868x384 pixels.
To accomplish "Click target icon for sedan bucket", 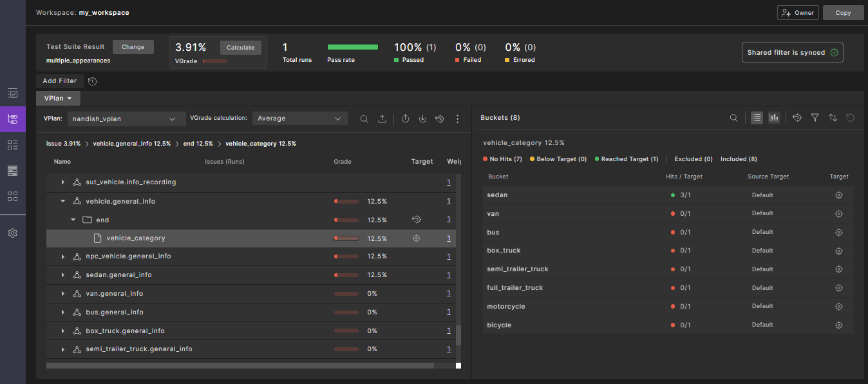I will tap(838, 195).
